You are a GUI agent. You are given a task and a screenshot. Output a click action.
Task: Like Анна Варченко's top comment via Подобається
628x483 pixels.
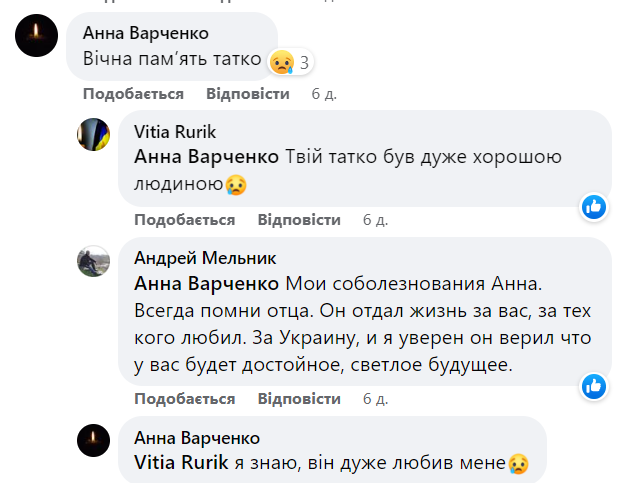[133, 94]
